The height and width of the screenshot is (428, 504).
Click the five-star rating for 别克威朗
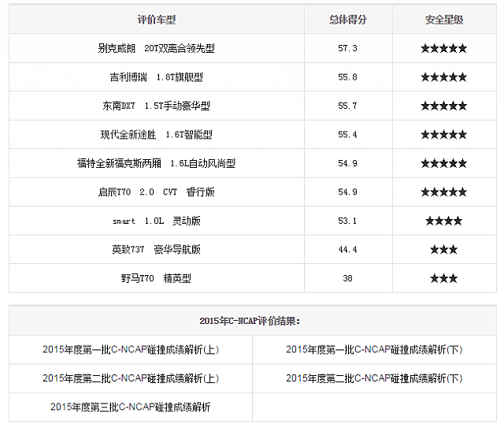(444, 49)
